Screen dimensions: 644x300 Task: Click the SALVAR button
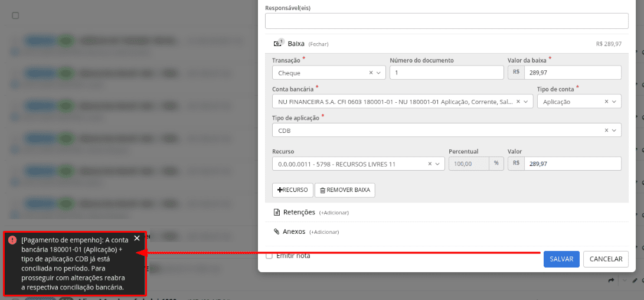point(561,259)
